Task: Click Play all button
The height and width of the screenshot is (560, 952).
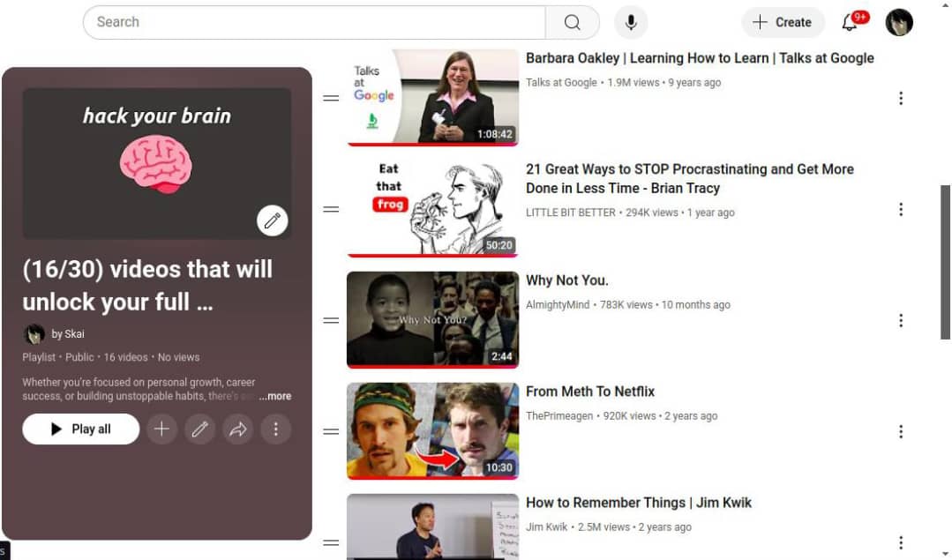Action: 81,429
